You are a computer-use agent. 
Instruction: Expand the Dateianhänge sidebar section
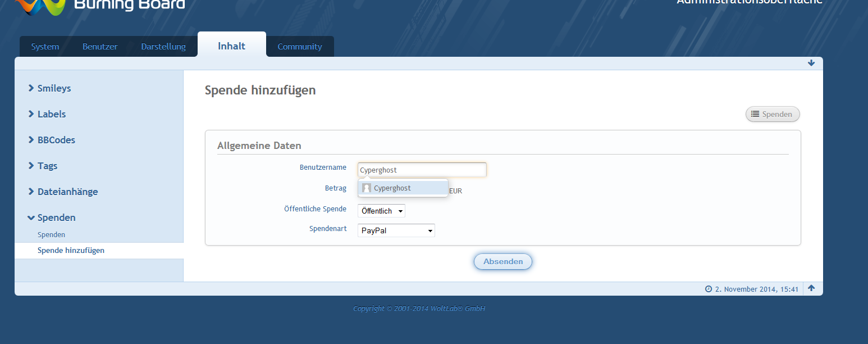pyautogui.click(x=63, y=192)
